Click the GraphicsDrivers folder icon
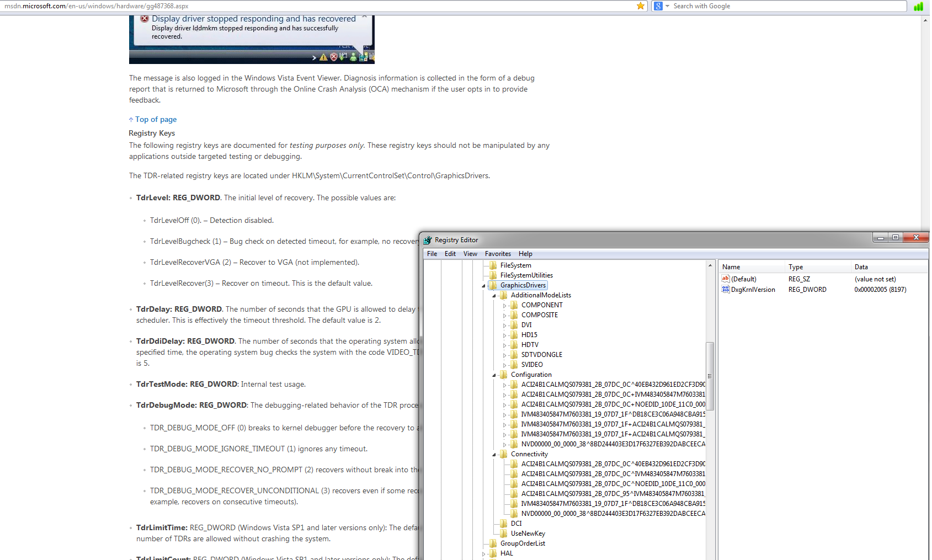The height and width of the screenshot is (560, 932). [x=493, y=285]
